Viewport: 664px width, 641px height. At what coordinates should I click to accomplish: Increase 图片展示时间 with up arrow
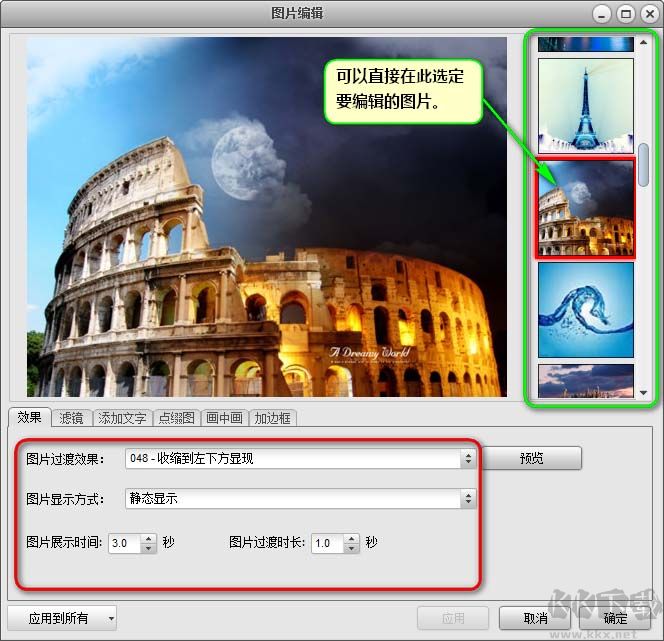(149, 539)
